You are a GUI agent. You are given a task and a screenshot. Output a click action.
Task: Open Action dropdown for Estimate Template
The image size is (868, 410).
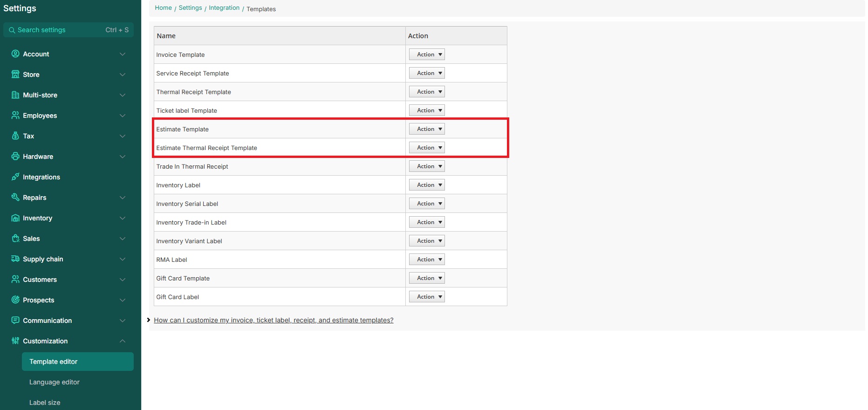point(427,129)
